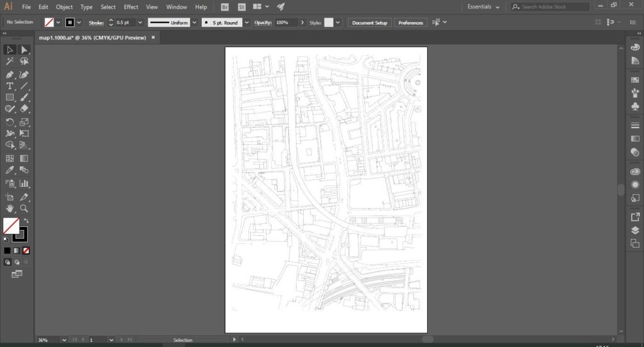This screenshot has height=347, width=644.
Task: Pick the Paintbrush tool
Action: (24, 97)
